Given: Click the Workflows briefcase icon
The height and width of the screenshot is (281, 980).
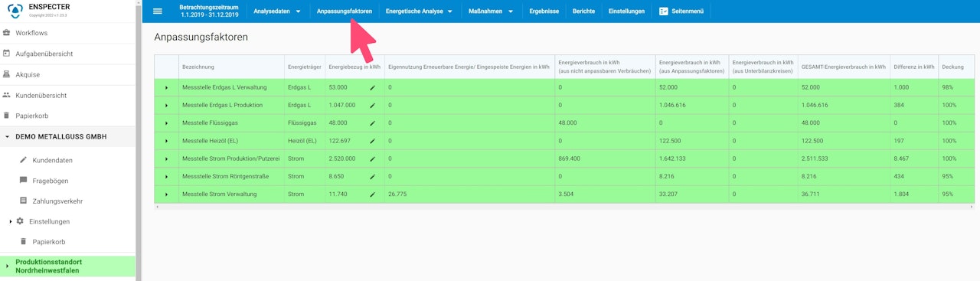Looking at the screenshot, I should click(x=7, y=33).
